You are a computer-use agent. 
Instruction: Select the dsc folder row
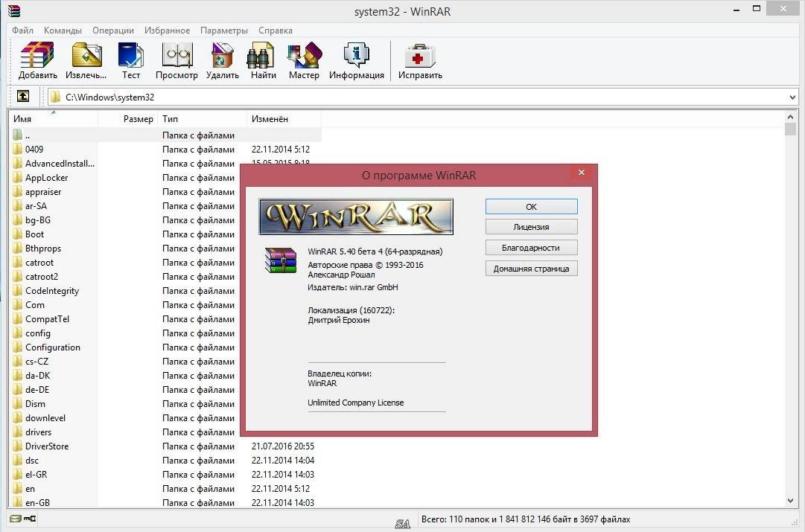(165, 460)
